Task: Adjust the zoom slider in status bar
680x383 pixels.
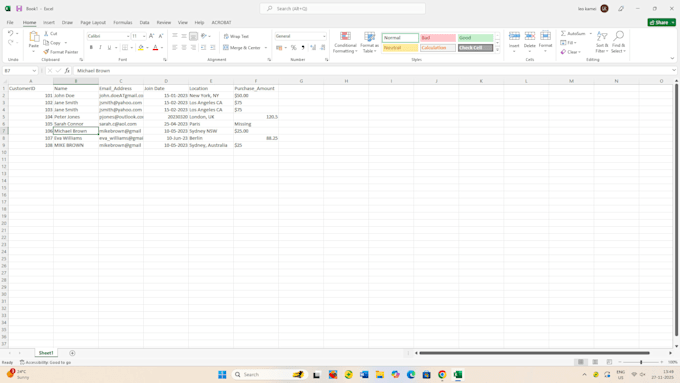Action: click(x=641, y=362)
